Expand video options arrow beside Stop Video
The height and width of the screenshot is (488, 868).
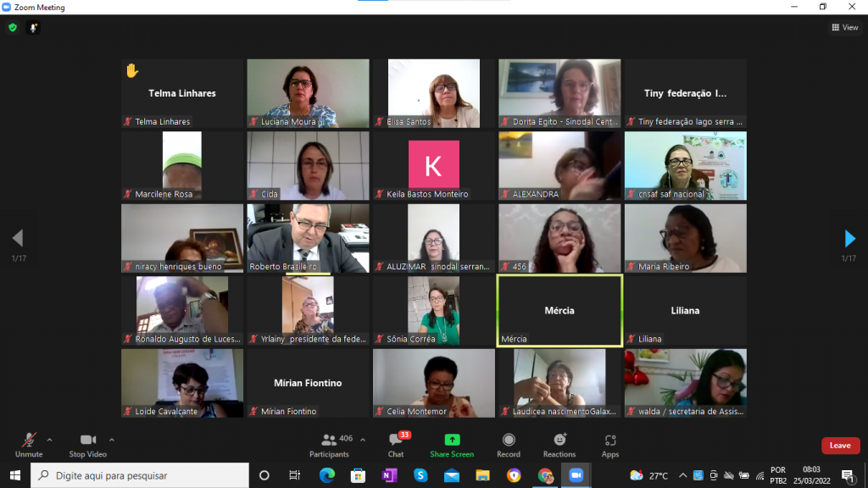112,440
